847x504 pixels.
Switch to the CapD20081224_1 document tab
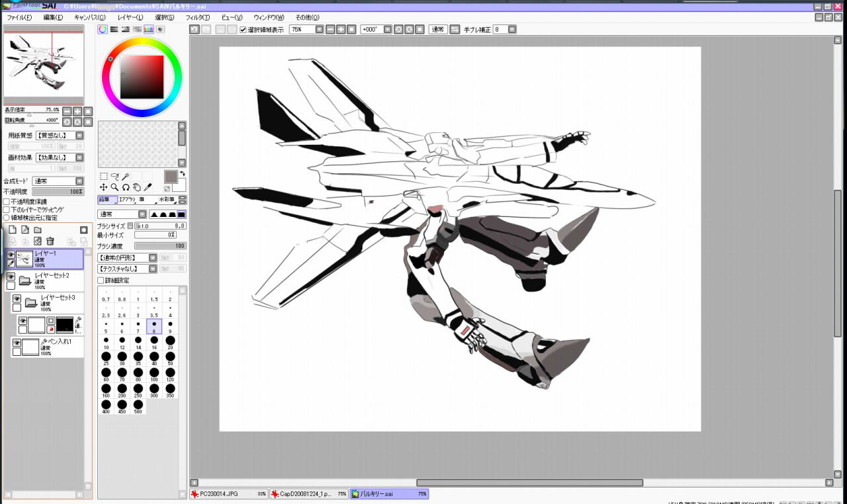309,493
